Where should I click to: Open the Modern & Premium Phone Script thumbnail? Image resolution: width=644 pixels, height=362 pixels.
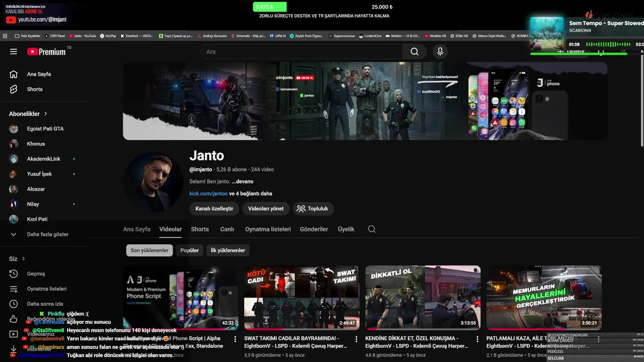(181, 298)
